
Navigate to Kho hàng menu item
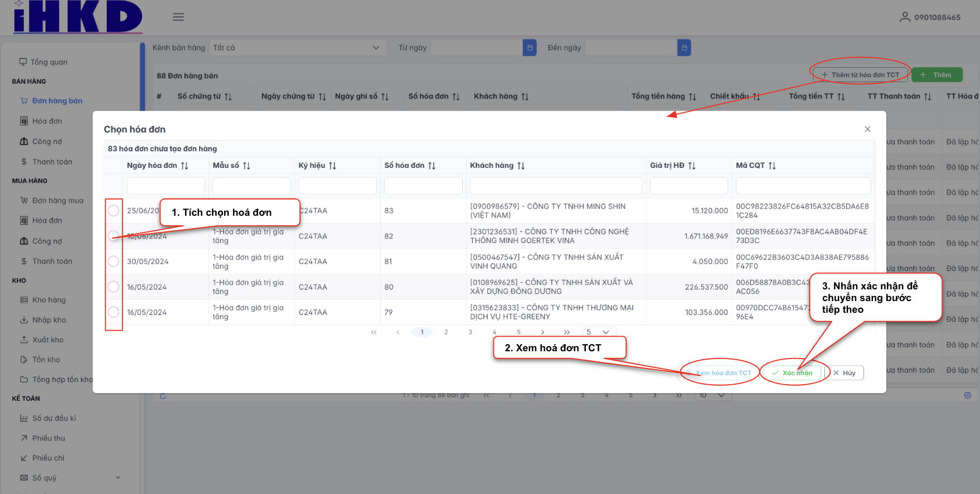tap(49, 300)
